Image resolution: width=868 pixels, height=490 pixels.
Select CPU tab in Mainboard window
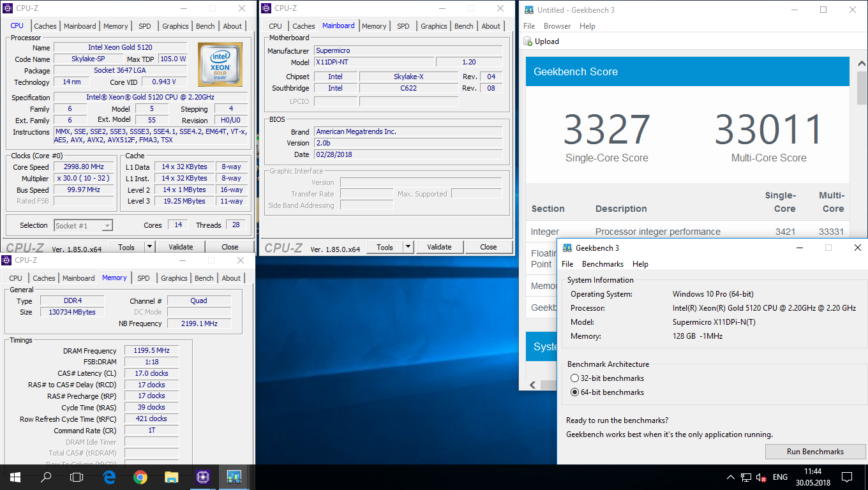[x=275, y=26]
